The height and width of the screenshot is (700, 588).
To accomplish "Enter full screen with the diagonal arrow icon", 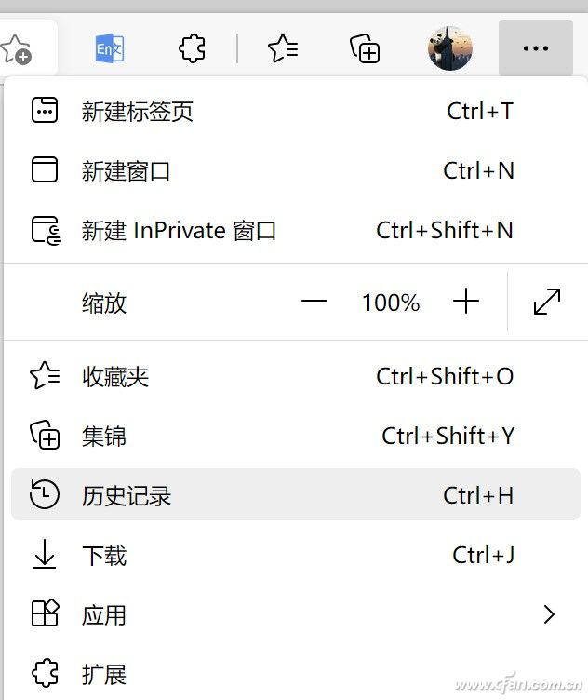I will pos(547,302).
